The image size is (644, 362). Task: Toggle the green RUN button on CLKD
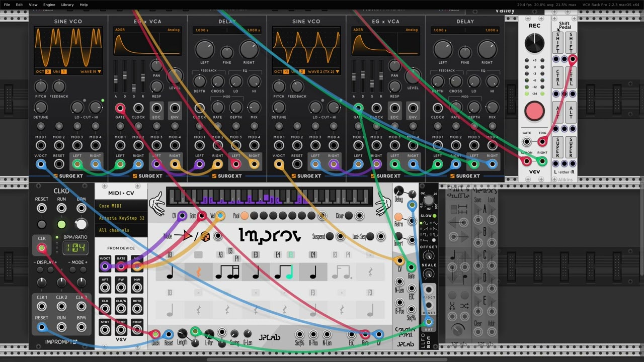[61, 224]
